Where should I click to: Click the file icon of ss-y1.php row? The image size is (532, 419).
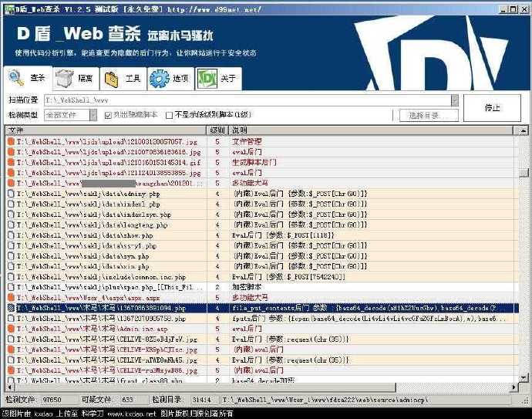tap(11, 245)
